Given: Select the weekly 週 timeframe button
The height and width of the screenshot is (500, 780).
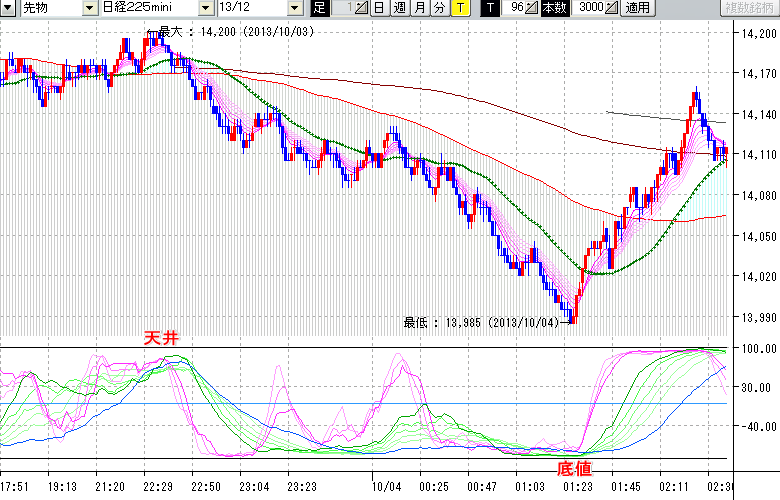Looking at the screenshot, I should (400, 8).
